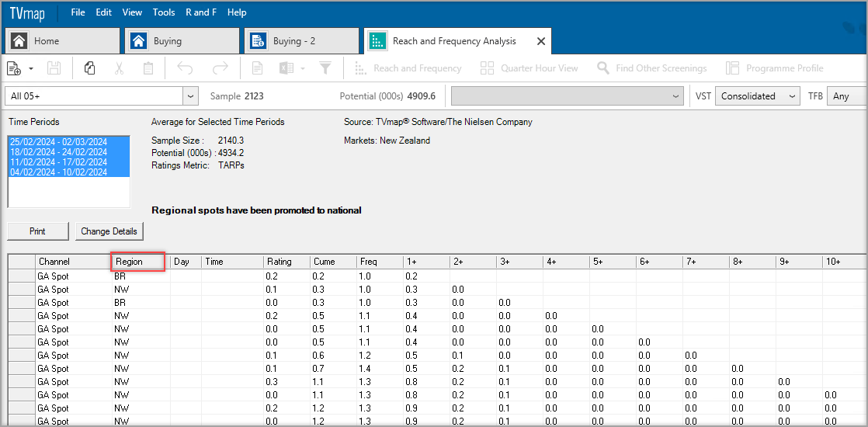Image resolution: width=868 pixels, height=427 pixels.
Task: Click the Reach and Frequency toolbar button
Action: click(408, 68)
